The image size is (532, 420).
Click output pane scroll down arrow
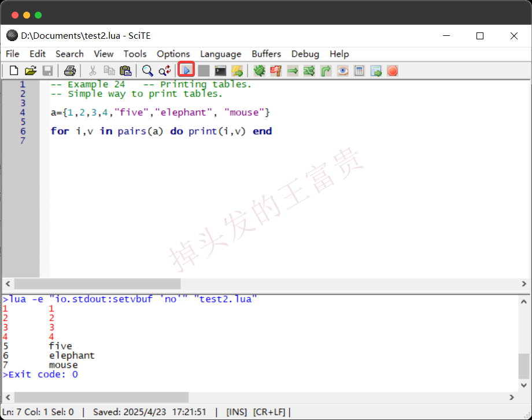[523, 385]
